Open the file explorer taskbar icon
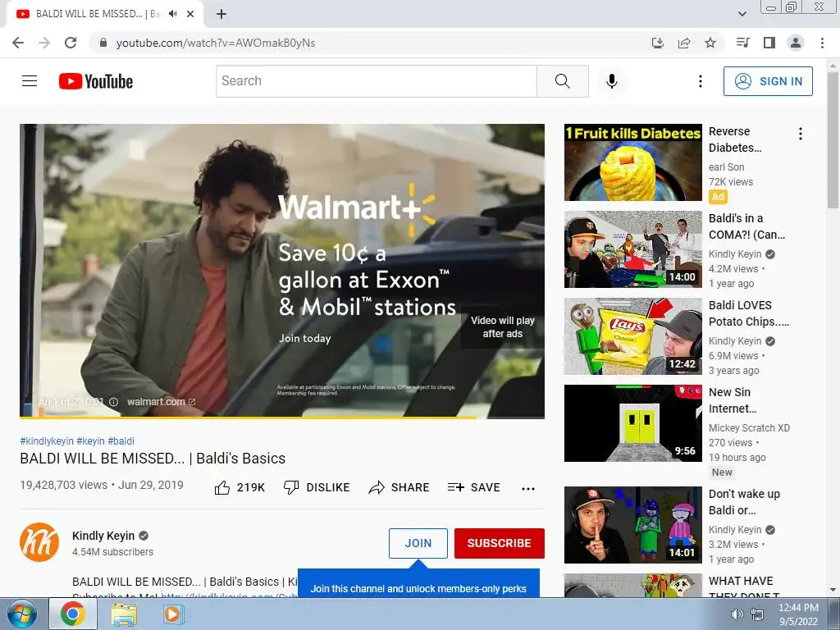840x630 pixels. point(124,614)
